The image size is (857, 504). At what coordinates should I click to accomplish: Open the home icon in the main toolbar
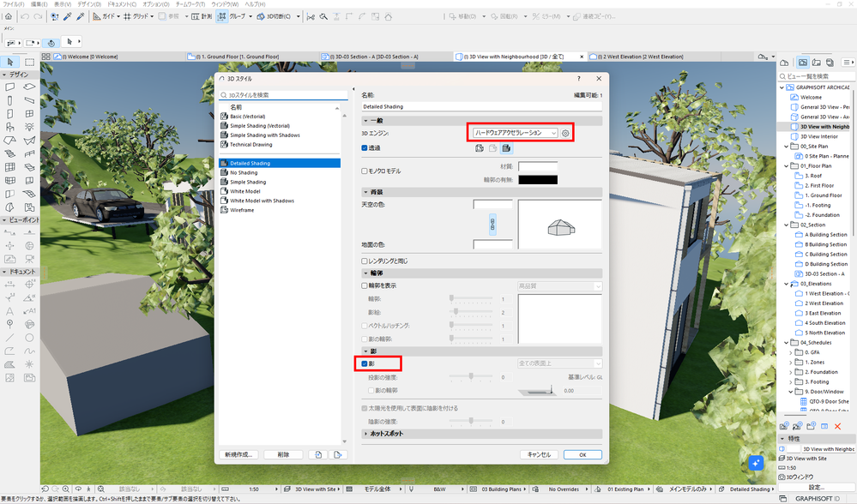tap(9, 16)
